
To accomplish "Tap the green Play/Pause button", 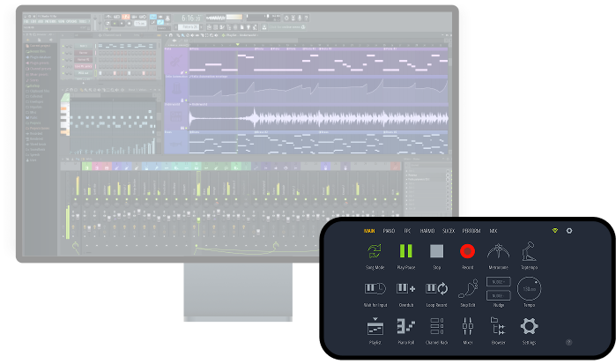I will 406,251.
